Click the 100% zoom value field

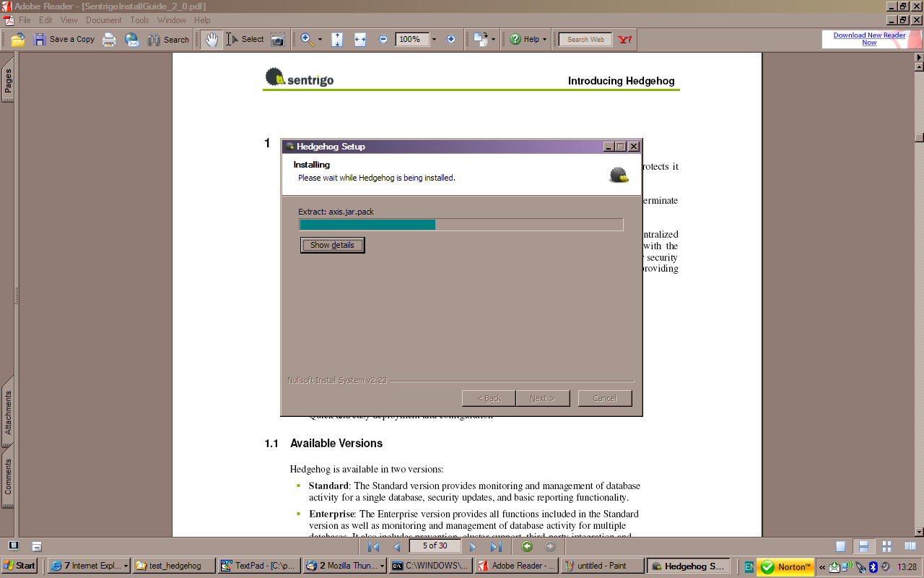point(413,40)
